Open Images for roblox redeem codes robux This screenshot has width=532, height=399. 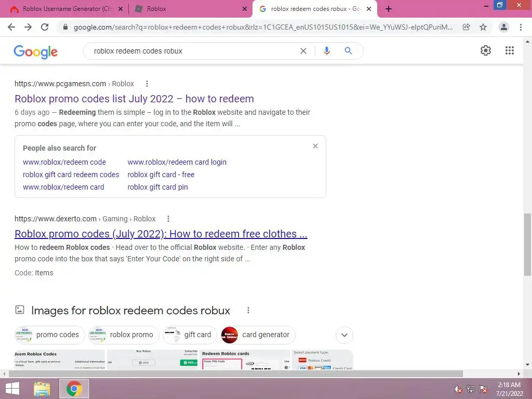(130, 311)
